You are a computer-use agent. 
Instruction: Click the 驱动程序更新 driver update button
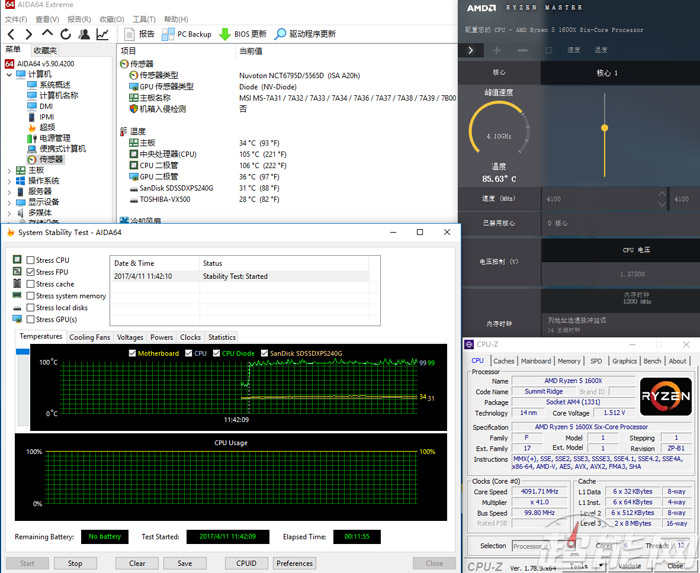tap(305, 34)
